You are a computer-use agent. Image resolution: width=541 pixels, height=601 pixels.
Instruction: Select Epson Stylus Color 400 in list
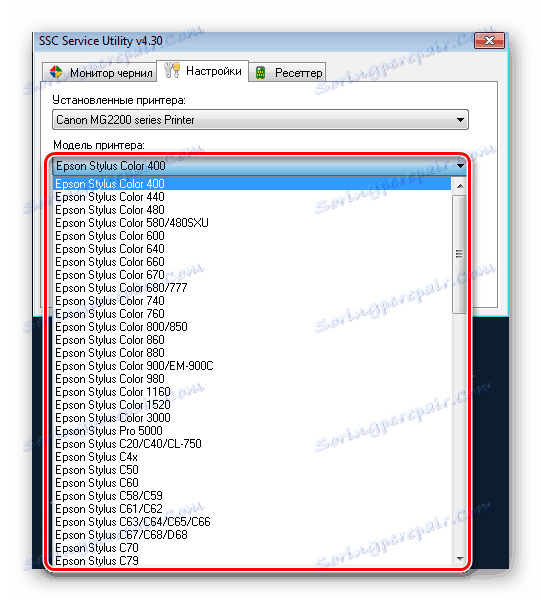tap(252, 184)
